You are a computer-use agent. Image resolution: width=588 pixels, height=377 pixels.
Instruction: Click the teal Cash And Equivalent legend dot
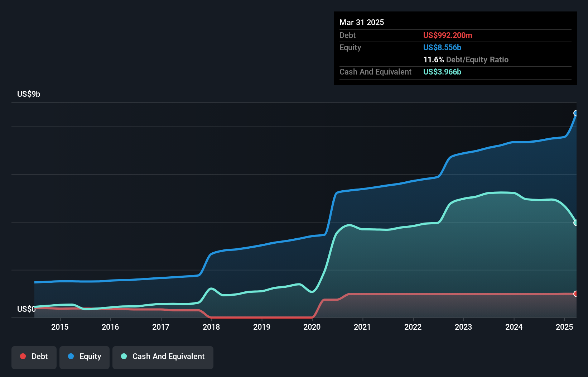pos(124,356)
